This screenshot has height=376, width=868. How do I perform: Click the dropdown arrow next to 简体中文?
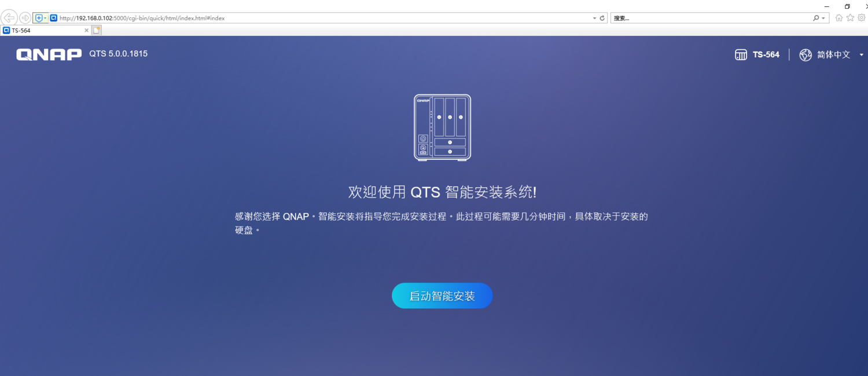click(861, 55)
